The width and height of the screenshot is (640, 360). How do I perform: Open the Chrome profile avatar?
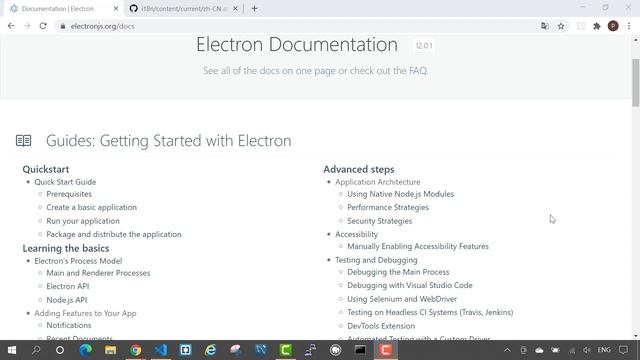tap(613, 26)
